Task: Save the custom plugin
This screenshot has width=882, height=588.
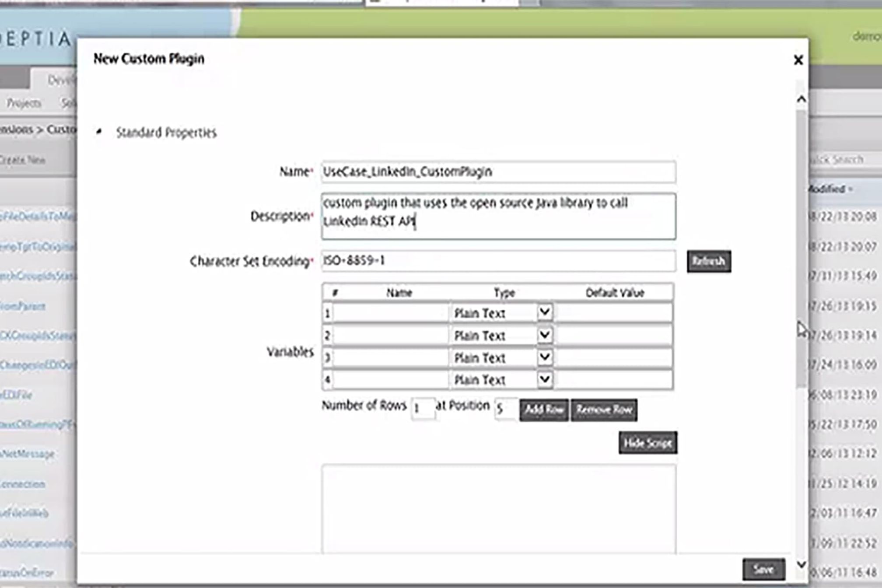Action: click(x=763, y=569)
